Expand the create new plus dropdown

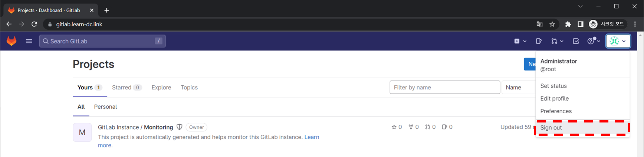(520, 41)
